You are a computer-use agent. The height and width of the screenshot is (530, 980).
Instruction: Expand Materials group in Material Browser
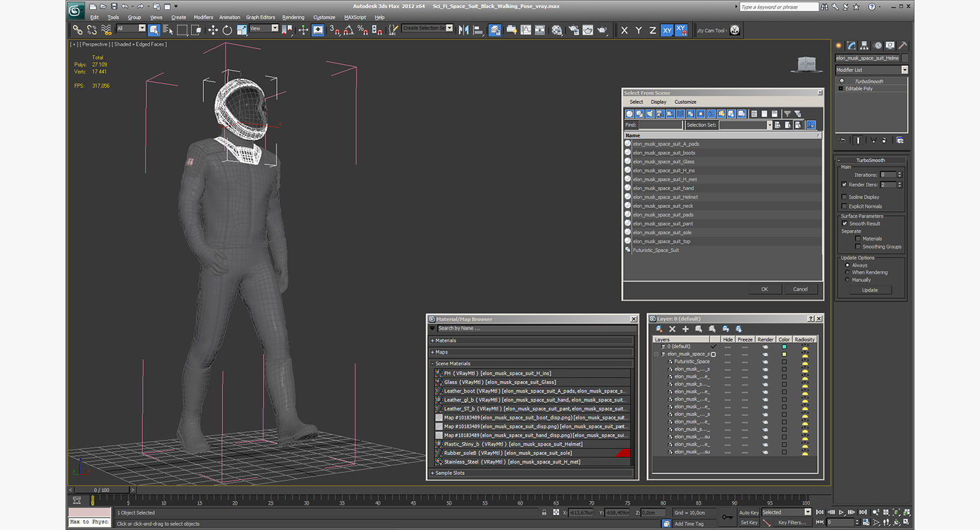pyautogui.click(x=532, y=341)
